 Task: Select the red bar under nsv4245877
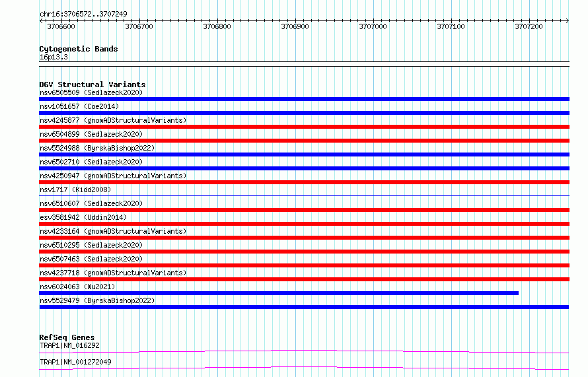pos(304,127)
